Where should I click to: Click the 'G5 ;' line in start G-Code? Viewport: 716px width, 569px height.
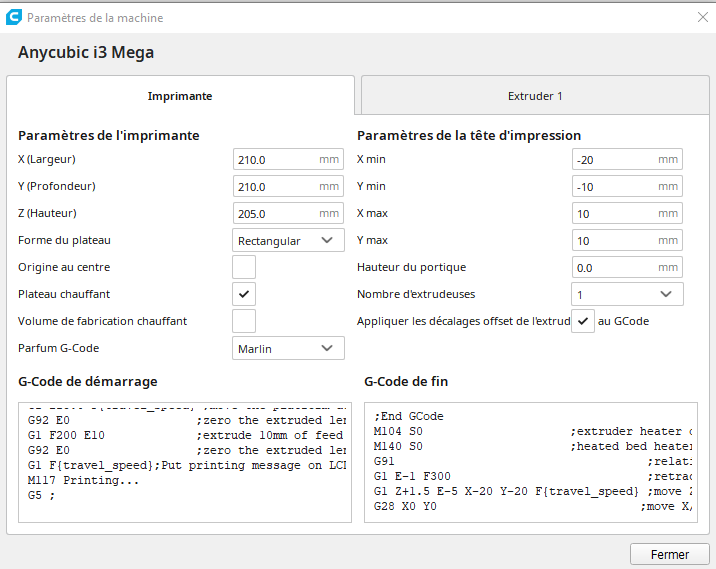pyautogui.click(x=41, y=495)
